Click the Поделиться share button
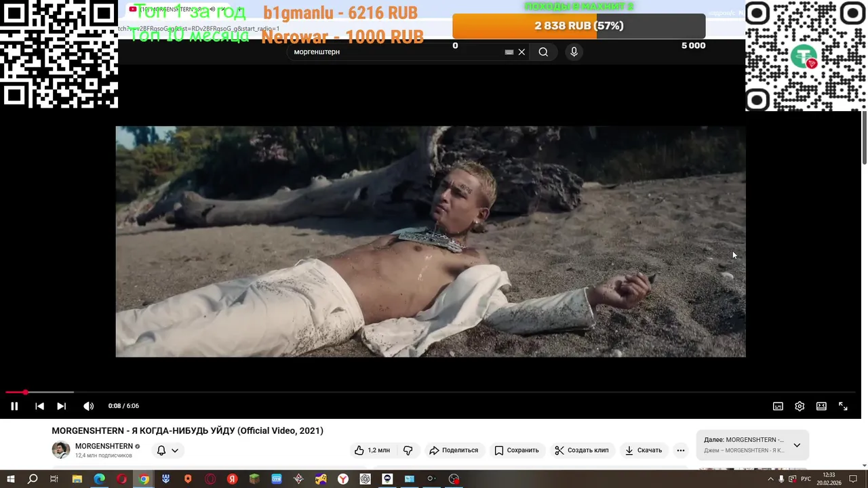This screenshot has width=868, height=488. (x=454, y=450)
